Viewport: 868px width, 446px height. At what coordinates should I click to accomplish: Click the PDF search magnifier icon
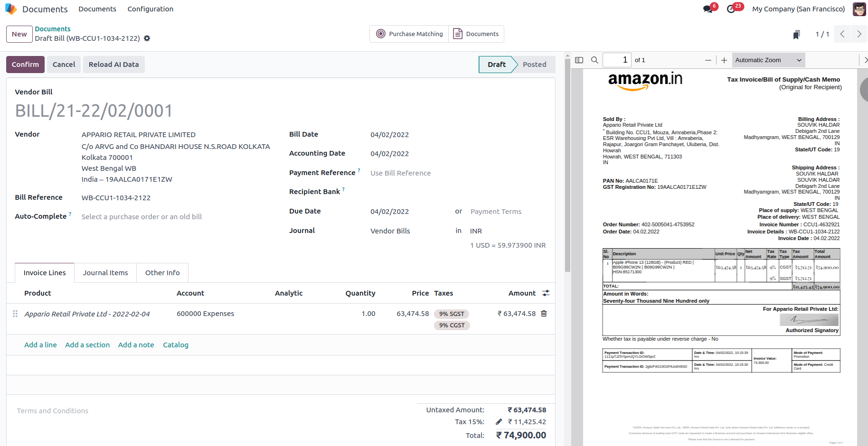pyautogui.click(x=594, y=60)
